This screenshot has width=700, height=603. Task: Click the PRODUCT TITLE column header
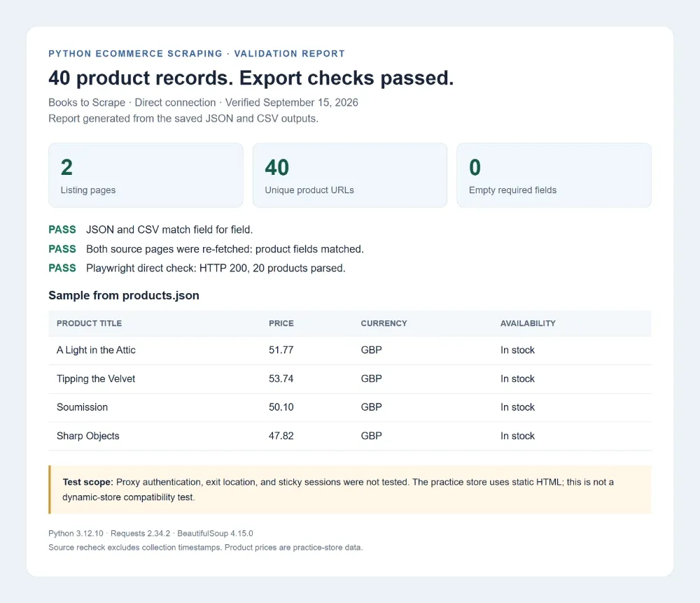coord(90,323)
